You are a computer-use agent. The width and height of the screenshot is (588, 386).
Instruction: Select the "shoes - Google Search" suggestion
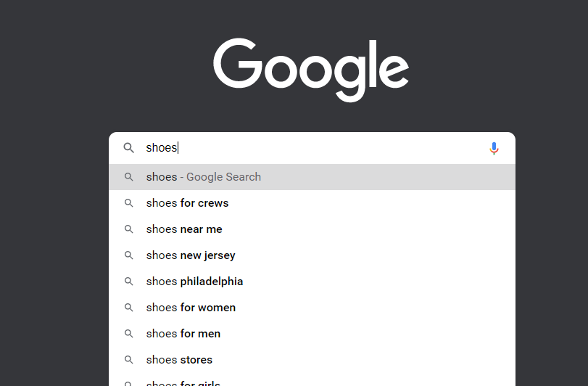pos(203,177)
